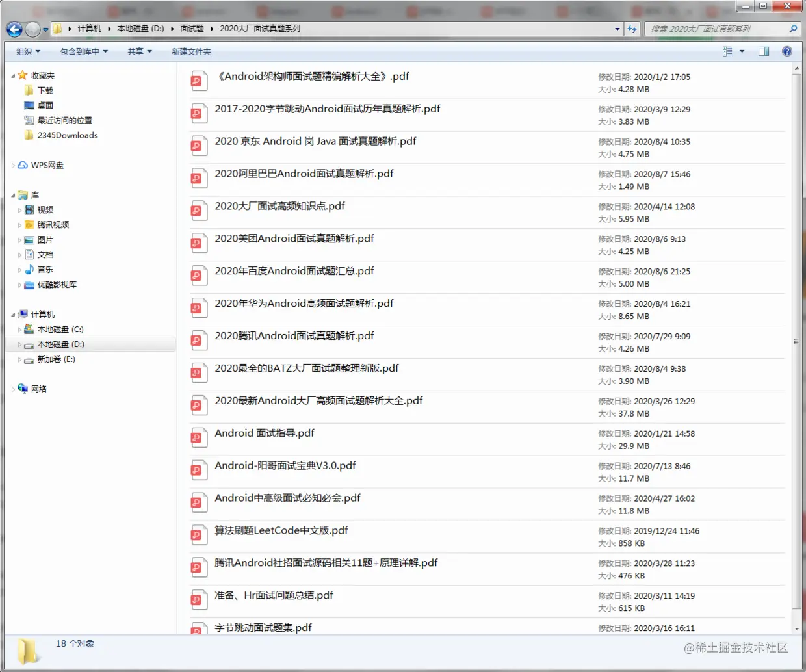This screenshot has height=672, width=806.
Task: Expand the 本地磁盘 (C:) node
Action: click(x=19, y=330)
